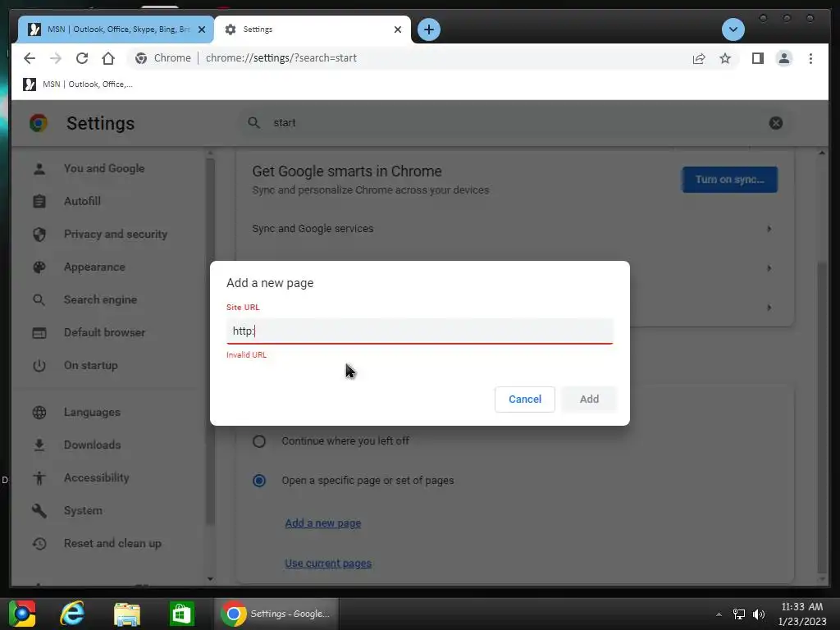The height and width of the screenshot is (630, 840).
Task: Click the Chrome-style Start button on taskbar
Action: coord(21,614)
